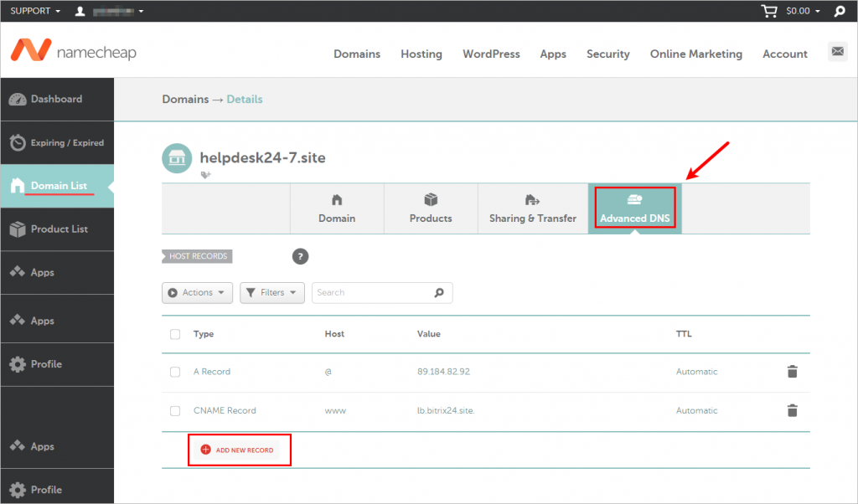
Task: Click the A Record value 89.184.82.92
Action: [x=443, y=372]
